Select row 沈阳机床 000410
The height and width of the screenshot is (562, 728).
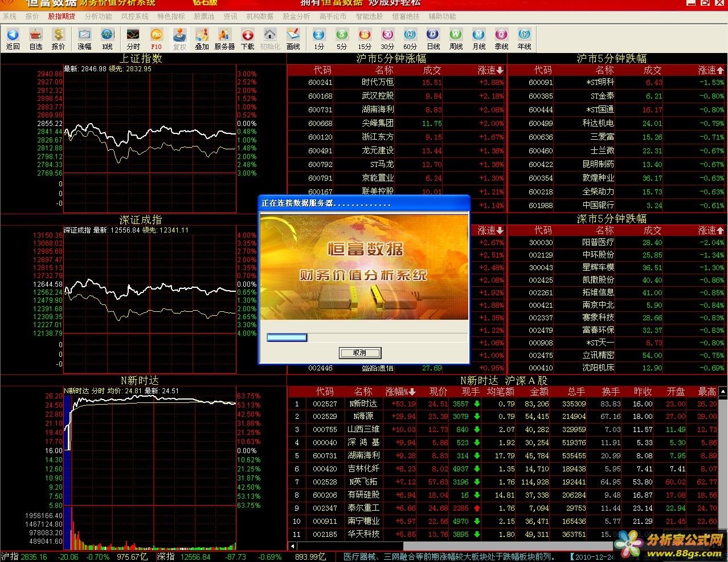617,368
